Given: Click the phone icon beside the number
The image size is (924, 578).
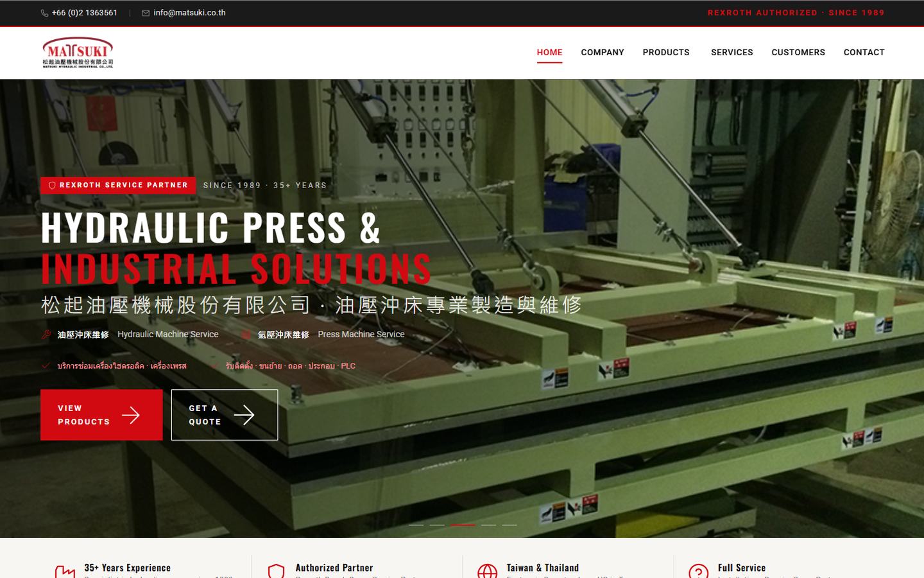Looking at the screenshot, I should (x=44, y=13).
